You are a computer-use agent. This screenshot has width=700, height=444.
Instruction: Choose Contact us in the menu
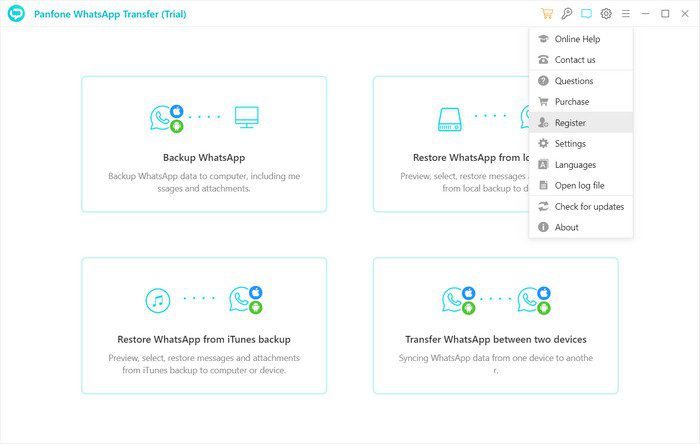(575, 60)
